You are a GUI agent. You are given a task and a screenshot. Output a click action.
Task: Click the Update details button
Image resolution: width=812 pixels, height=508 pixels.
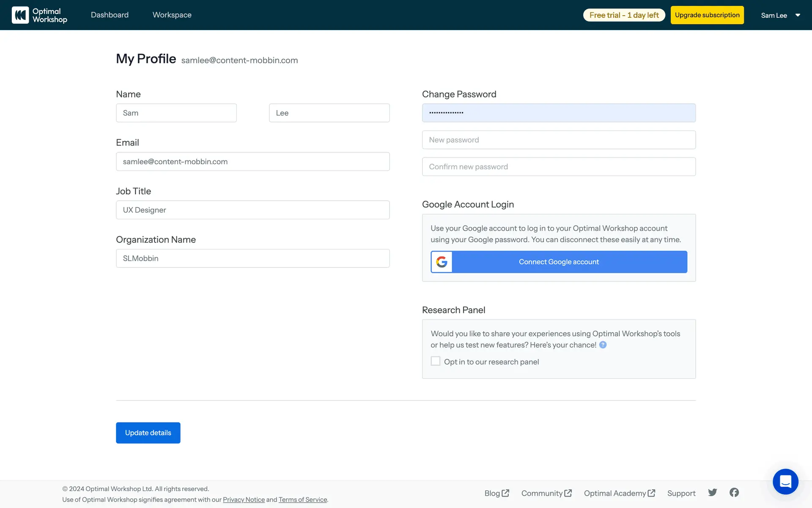(x=148, y=433)
